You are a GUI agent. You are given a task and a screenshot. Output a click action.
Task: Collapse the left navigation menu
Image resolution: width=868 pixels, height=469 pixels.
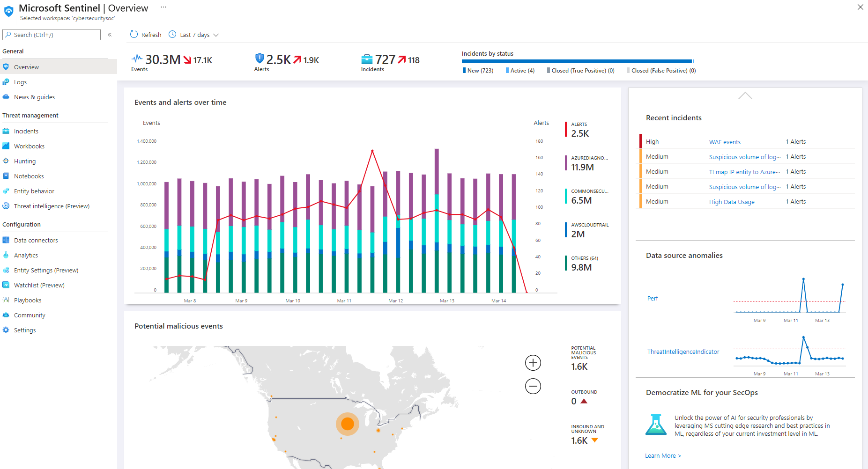pos(110,35)
